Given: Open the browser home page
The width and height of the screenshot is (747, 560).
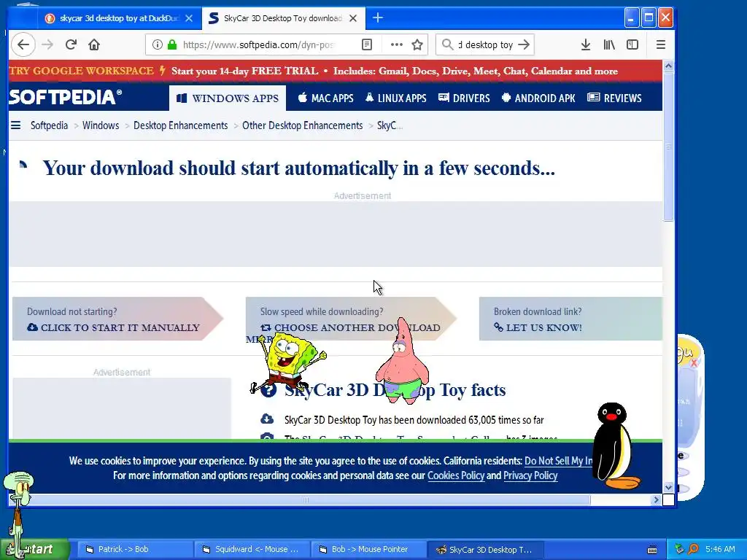Looking at the screenshot, I should (94, 44).
